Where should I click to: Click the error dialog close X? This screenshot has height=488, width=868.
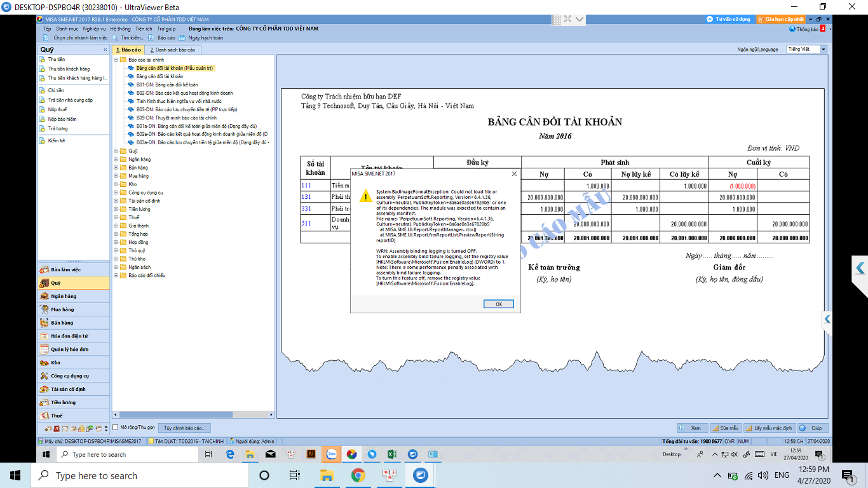pyautogui.click(x=514, y=173)
